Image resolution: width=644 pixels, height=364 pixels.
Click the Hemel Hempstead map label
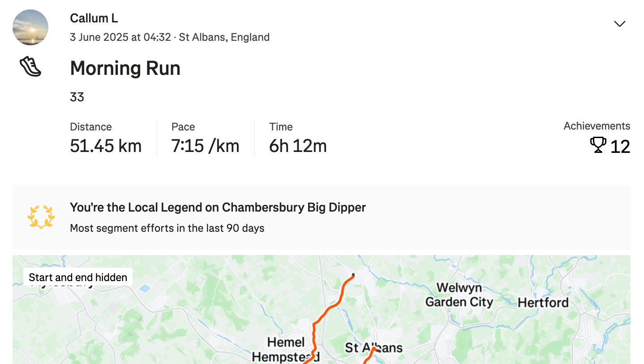(286, 350)
